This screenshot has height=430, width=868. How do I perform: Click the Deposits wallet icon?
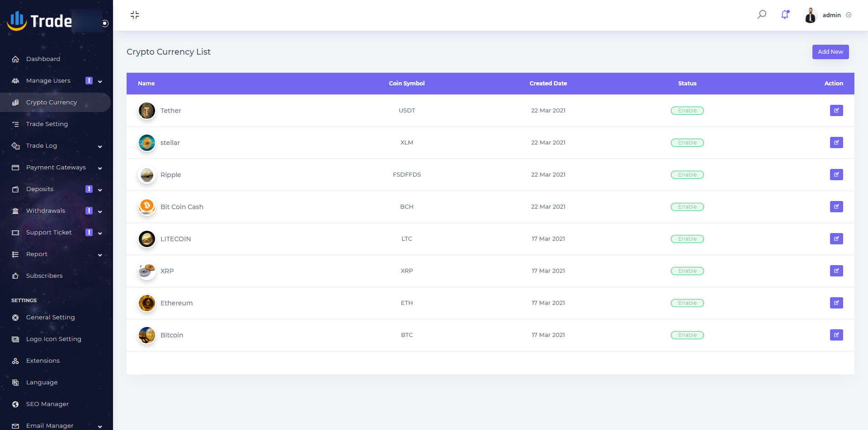(15, 189)
